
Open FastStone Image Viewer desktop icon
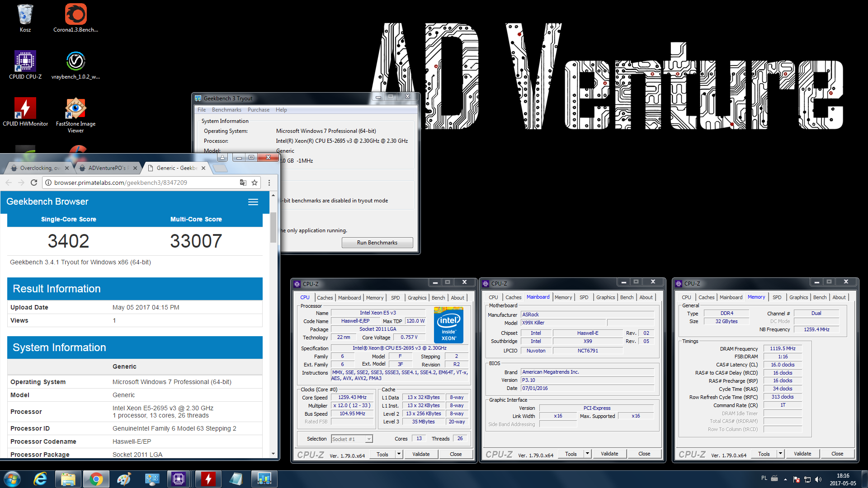pyautogui.click(x=75, y=115)
